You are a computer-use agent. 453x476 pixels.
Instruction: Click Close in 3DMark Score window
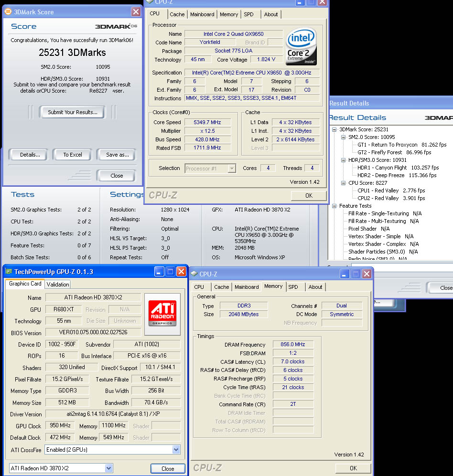[117, 176]
